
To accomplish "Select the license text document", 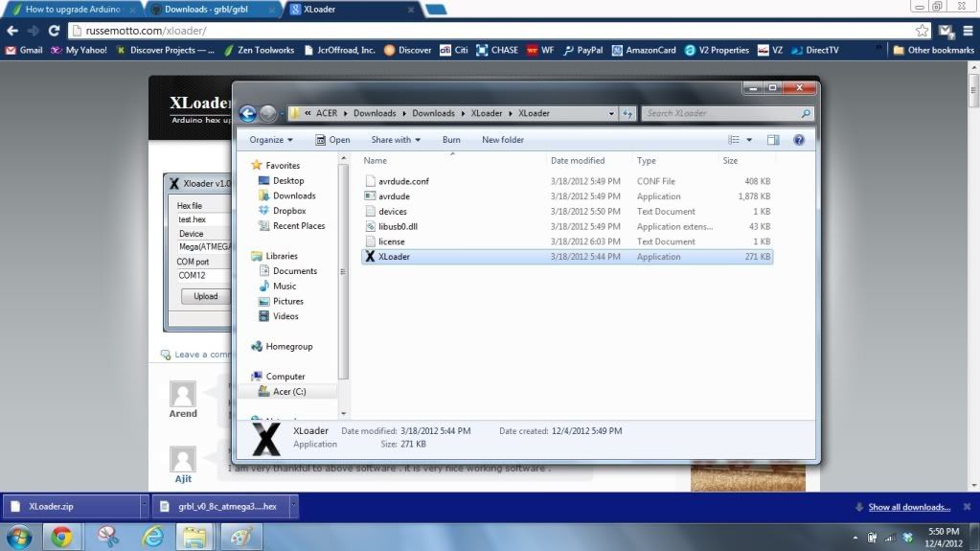I will click(567, 241).
